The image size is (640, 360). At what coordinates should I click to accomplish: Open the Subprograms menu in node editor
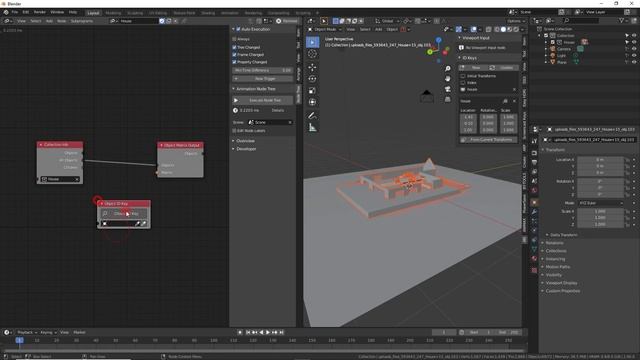(82, 21)
